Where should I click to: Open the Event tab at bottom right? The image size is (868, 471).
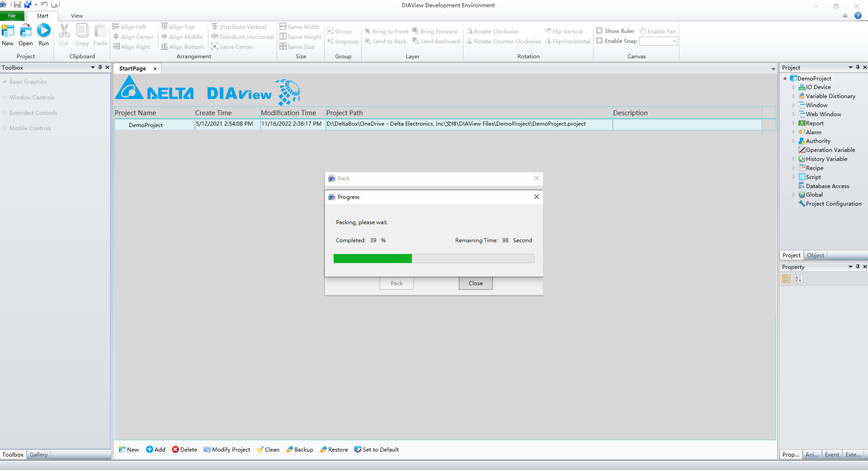click(x=831, y=455)
